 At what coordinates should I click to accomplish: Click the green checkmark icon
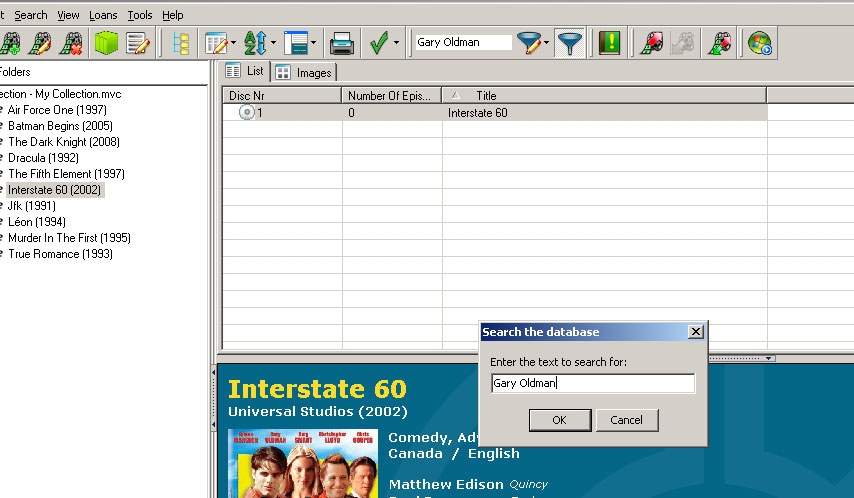[x=379, y=43]
